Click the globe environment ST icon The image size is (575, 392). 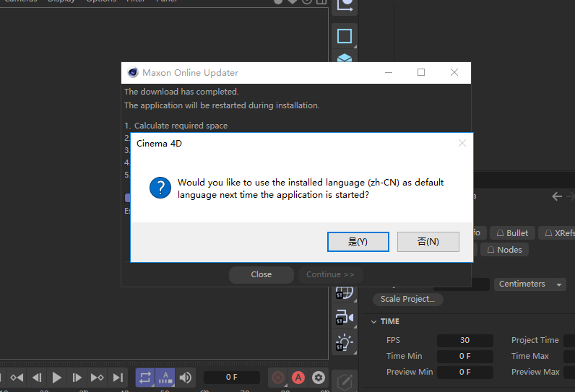[345, 293]
